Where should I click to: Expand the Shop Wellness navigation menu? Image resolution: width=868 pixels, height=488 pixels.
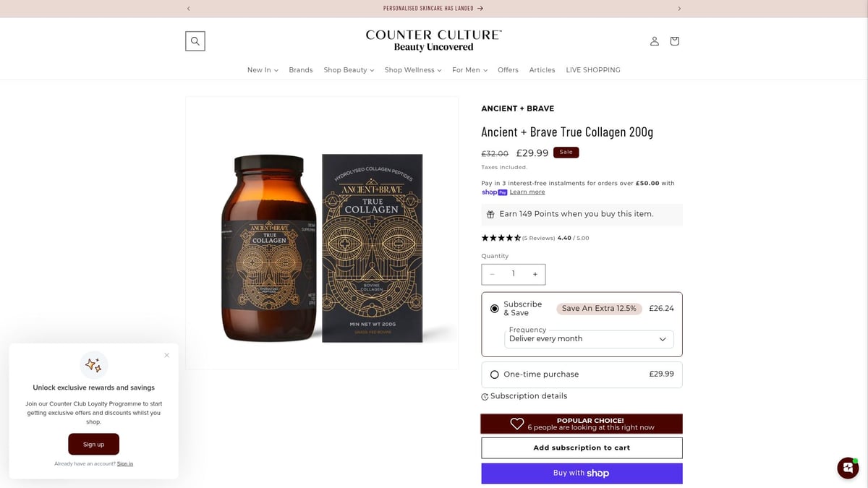point(412,69)
